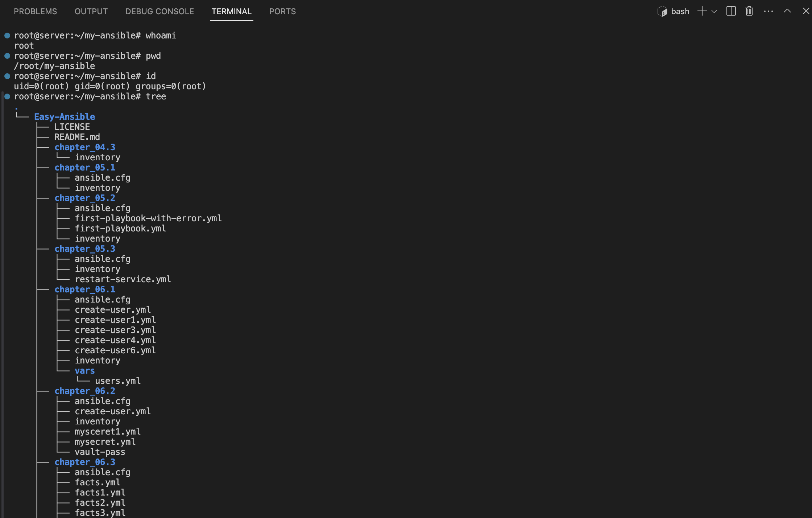The image size is (812, 518).
Task: Click the chapter_06.1 folder text
Action: tap(85, 289)
